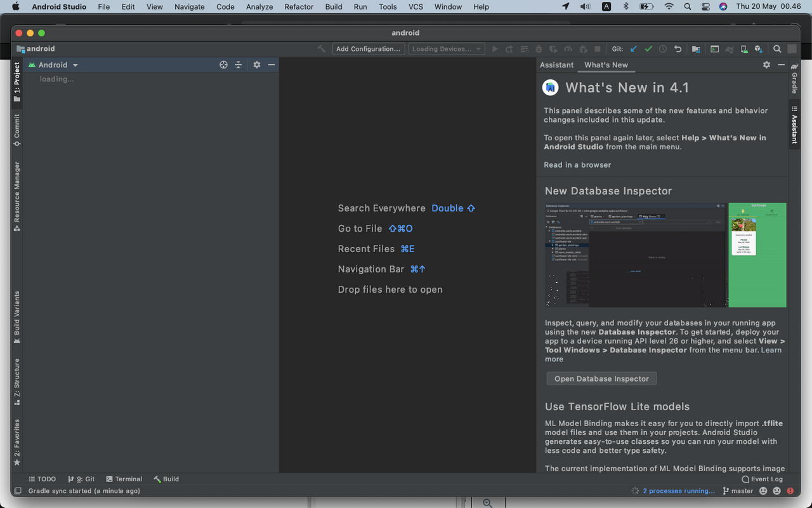Switch to the Assistant tab
This screenshot has height=508, width=812.
point(556,65)
